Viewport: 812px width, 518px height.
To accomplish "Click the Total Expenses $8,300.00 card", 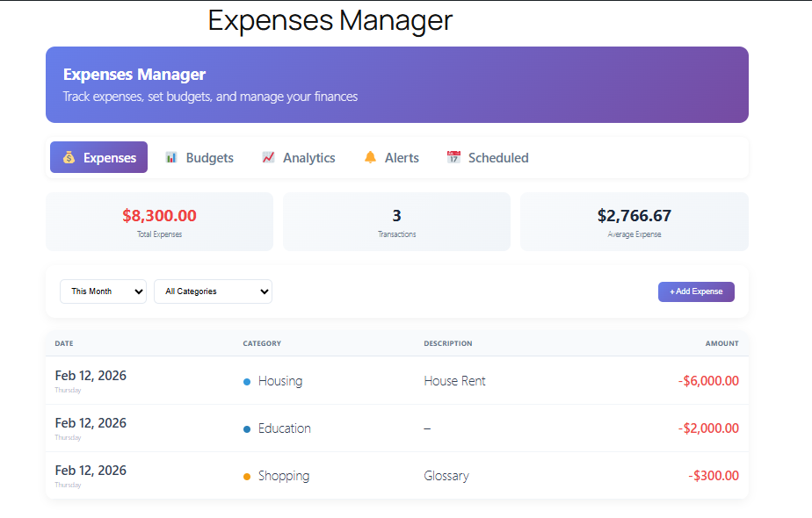I will click(x=159, y=221).
